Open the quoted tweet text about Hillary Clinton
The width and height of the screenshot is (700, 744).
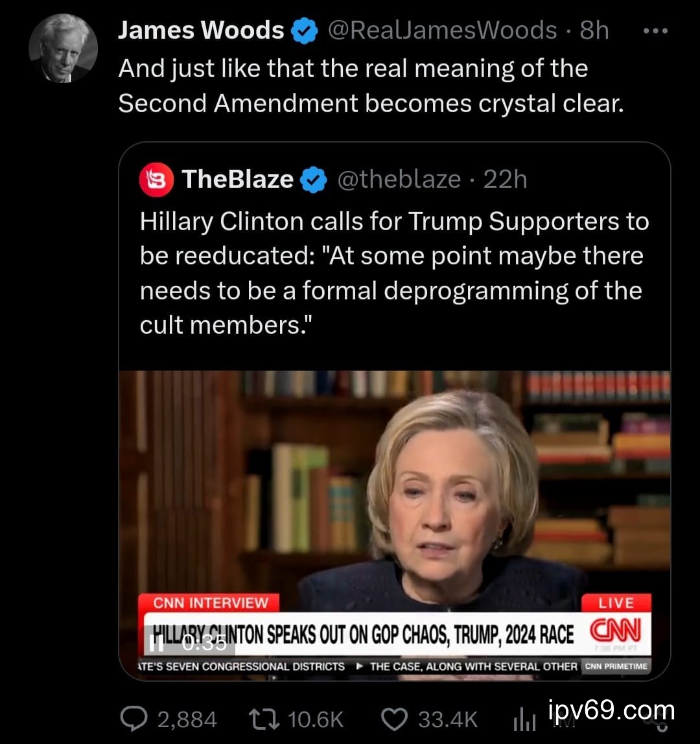pyautogui.click(x=394, y=272)
